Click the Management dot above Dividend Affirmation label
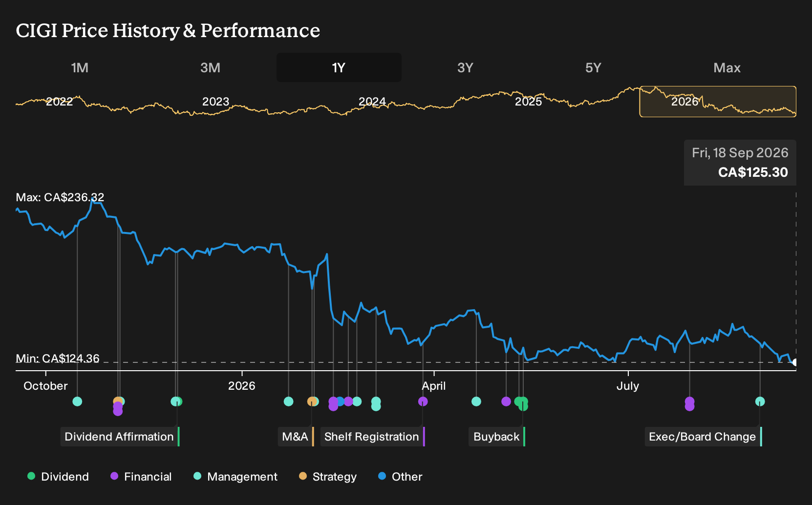The width and height of the screenshot is (812, 505). [x=175, y=401]
